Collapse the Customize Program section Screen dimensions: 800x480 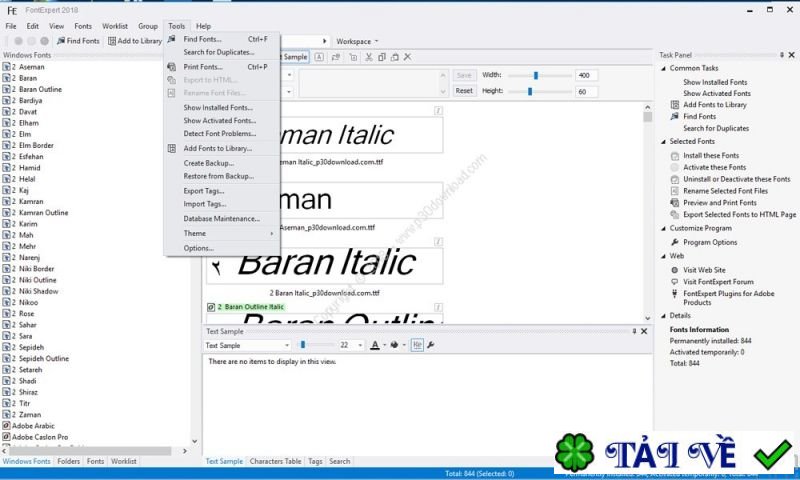click(x=663, y=229)
